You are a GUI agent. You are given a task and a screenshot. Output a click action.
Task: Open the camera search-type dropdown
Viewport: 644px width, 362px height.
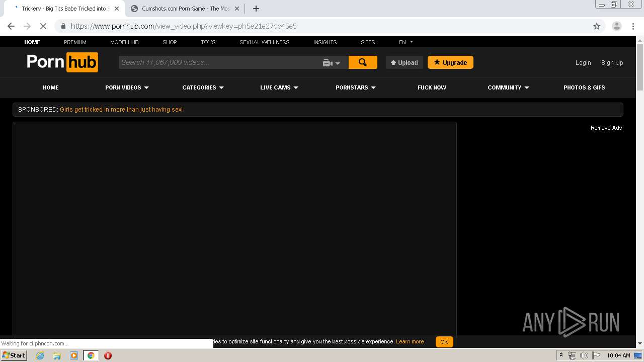332,62
